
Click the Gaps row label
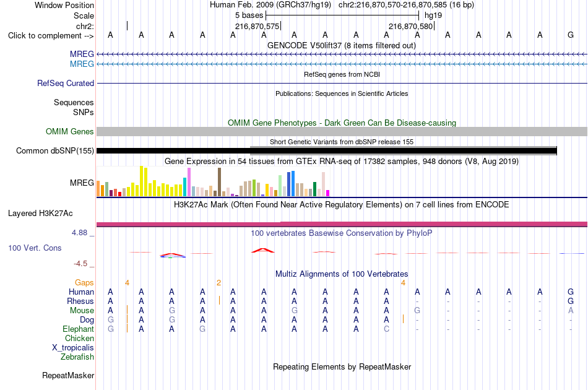click(x=84, y=283)
